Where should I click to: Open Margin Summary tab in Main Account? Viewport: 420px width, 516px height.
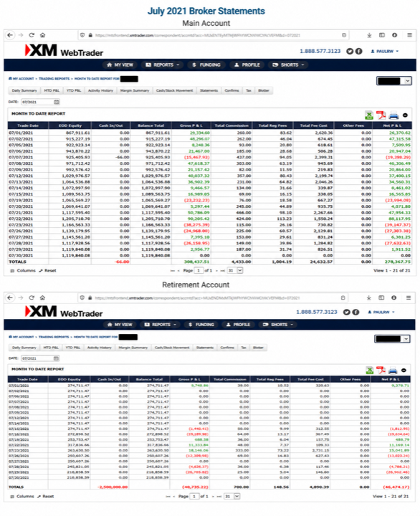[x=135, y=90]
